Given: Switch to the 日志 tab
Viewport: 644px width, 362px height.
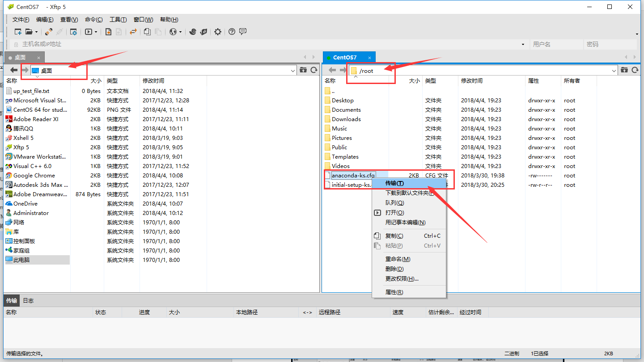Looking at the screenshot, I should point(28,300).
